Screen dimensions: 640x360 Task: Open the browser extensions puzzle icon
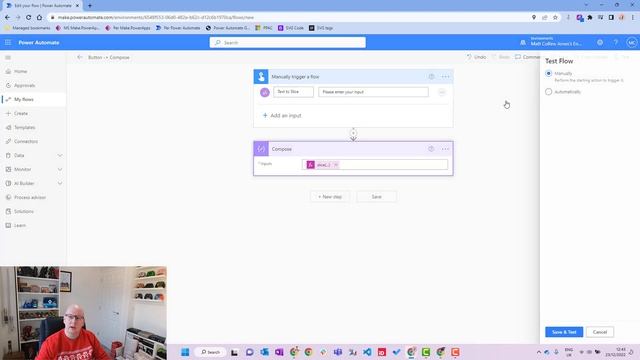(x=590, y=17)
